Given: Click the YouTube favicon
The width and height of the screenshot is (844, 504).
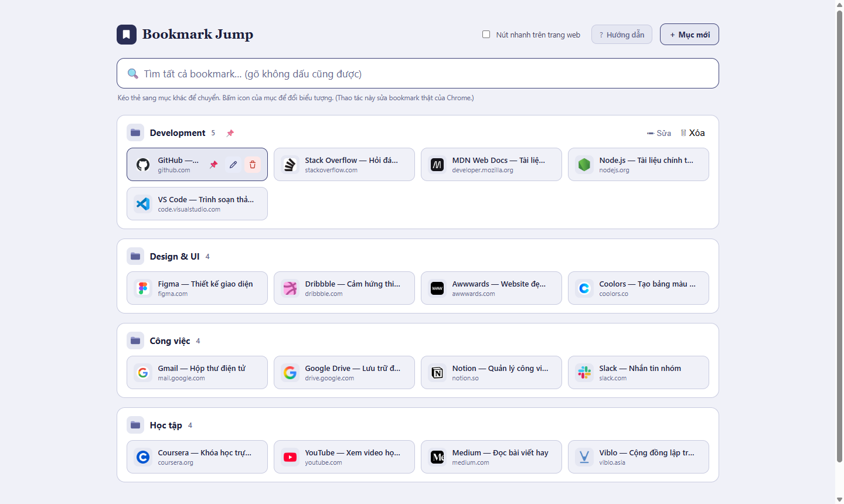Looking at the screenshot, I should [x=290, y=457].
